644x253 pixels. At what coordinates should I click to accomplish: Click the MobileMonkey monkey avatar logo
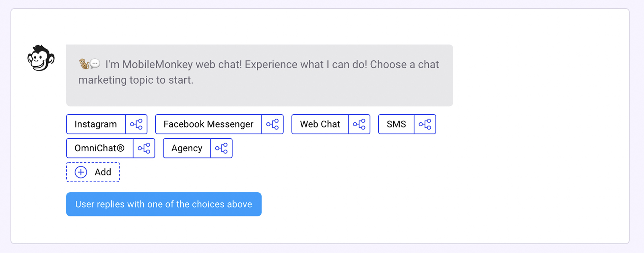pos(41,58)
